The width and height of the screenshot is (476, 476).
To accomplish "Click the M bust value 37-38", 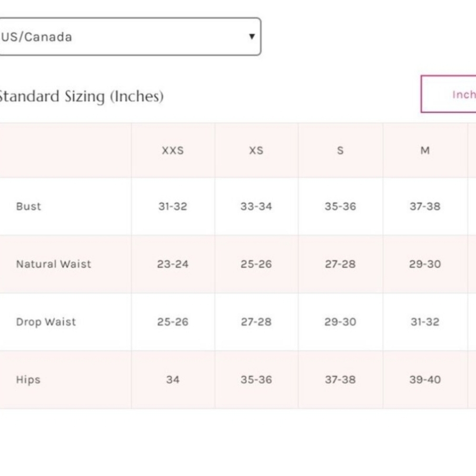I will pos(425,207).
